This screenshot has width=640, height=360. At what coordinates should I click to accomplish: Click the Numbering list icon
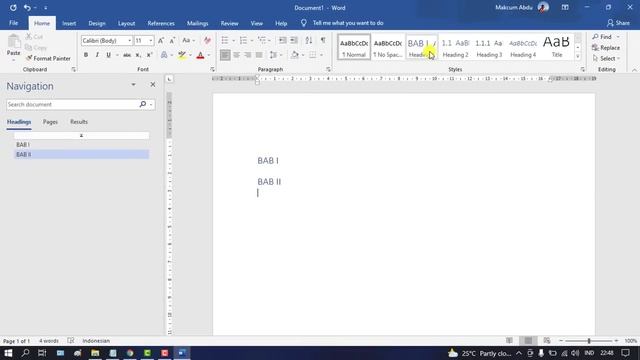[243, 40]
